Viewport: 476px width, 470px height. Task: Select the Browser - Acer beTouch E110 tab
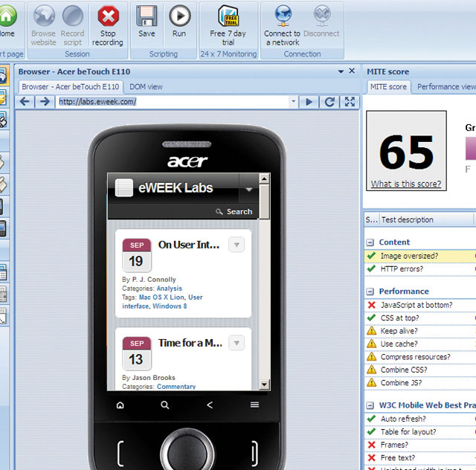click(71, 87)
